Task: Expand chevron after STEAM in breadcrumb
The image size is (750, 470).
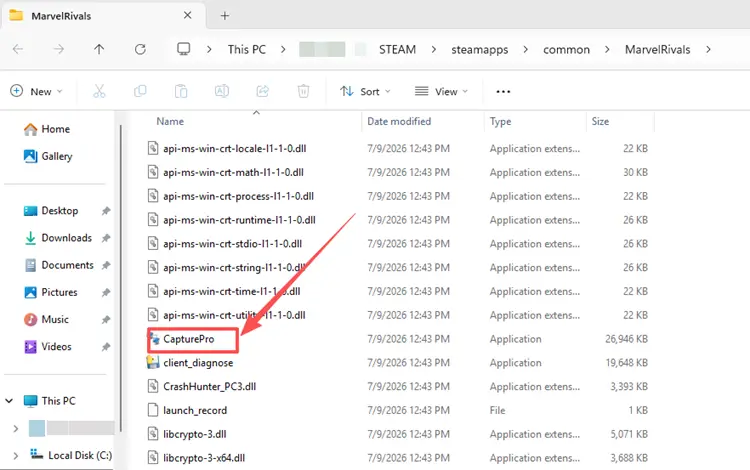Action: coord(433,49)
